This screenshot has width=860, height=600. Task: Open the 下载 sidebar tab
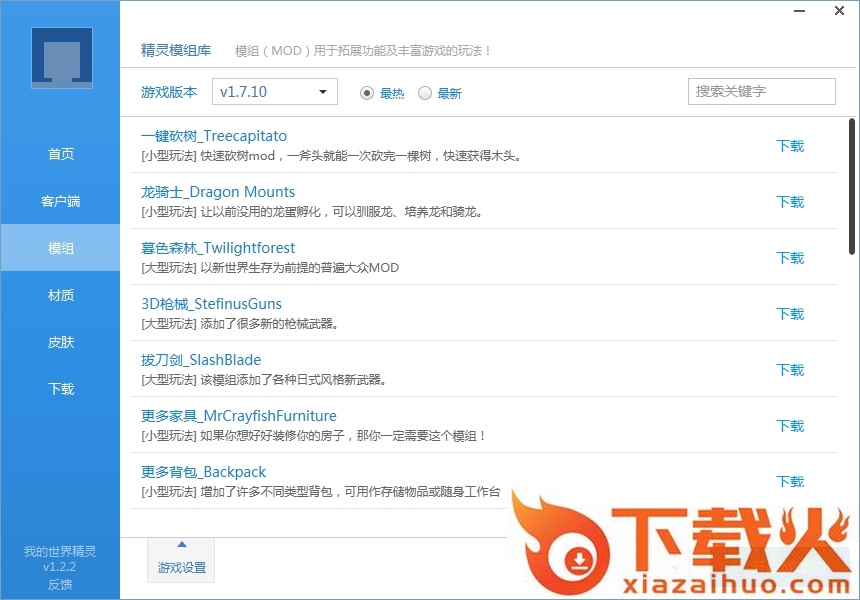tap(61, 389)
